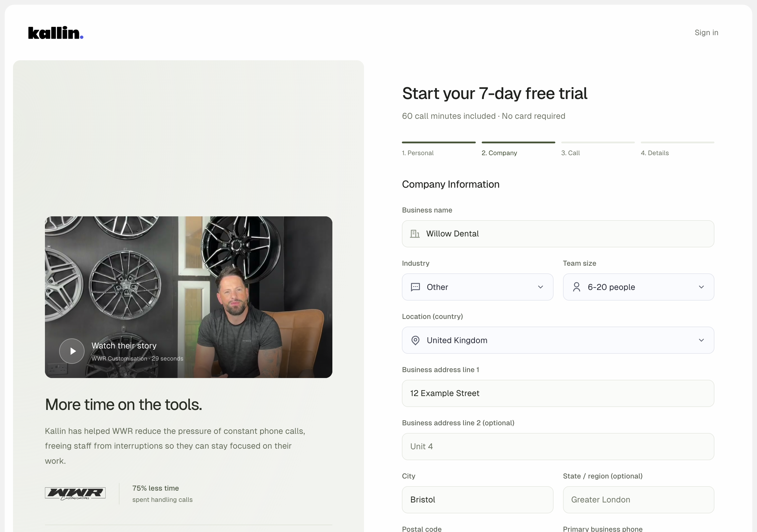Click the video thumbnail of the man seated
Image resolution: width=757 pixels, height=532 pixels.
click(x=189, y=297)
